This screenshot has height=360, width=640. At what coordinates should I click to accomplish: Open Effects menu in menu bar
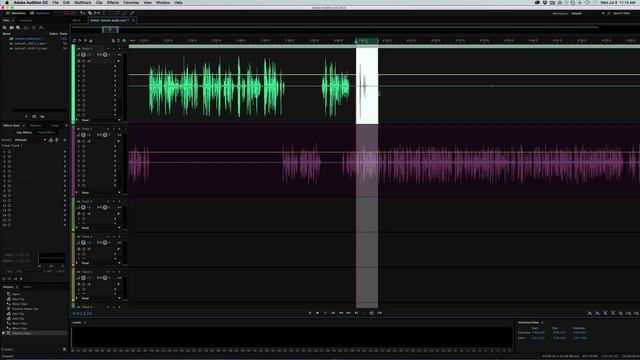click(113, 2)
